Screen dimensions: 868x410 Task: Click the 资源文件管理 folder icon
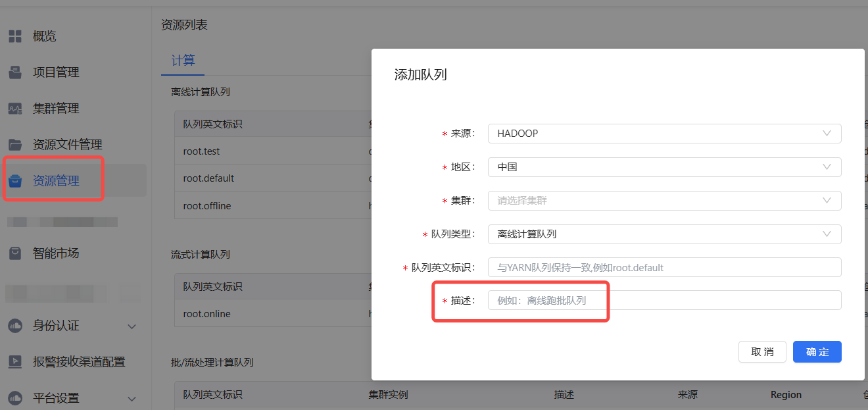(x=15, y=145)
